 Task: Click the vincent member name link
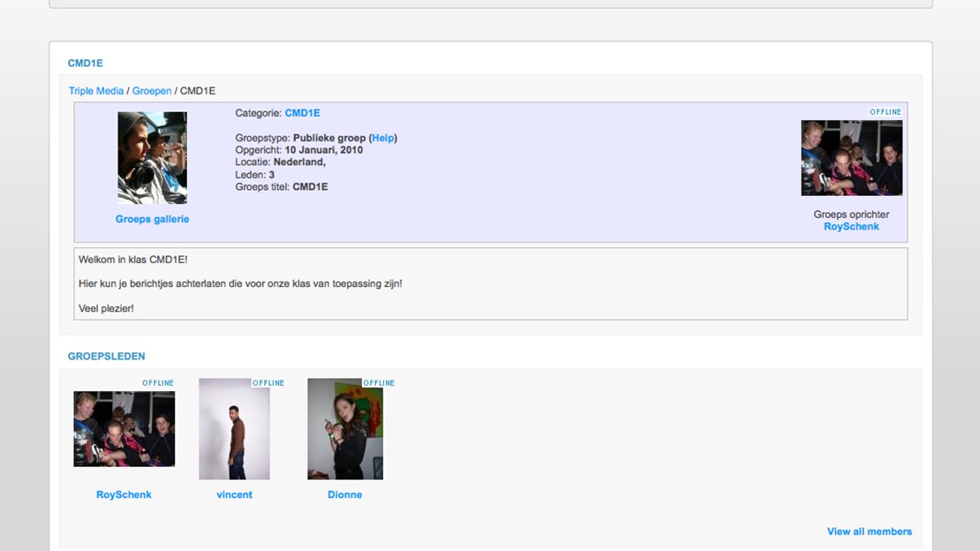pyautogui.click(x=234, y=494)
